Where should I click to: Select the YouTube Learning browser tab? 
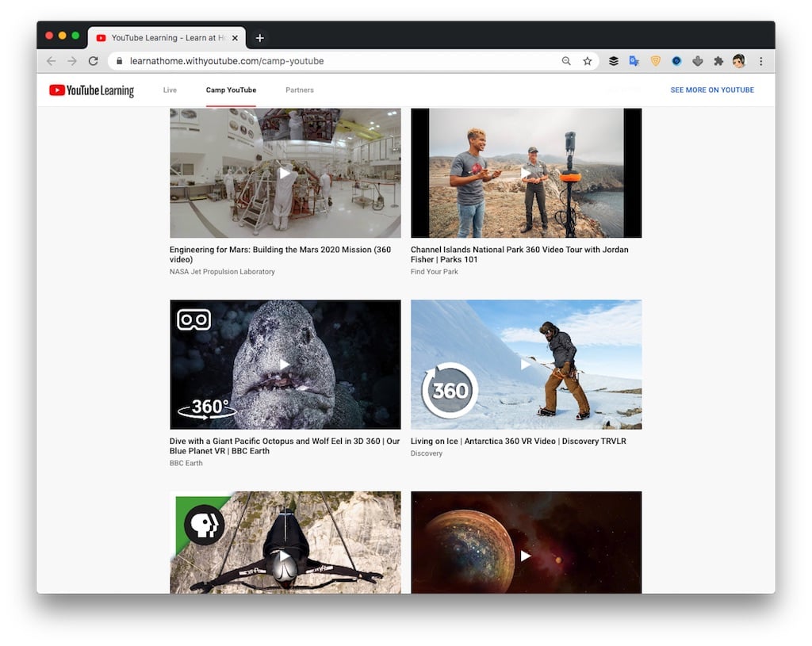[x=167, y=38]
